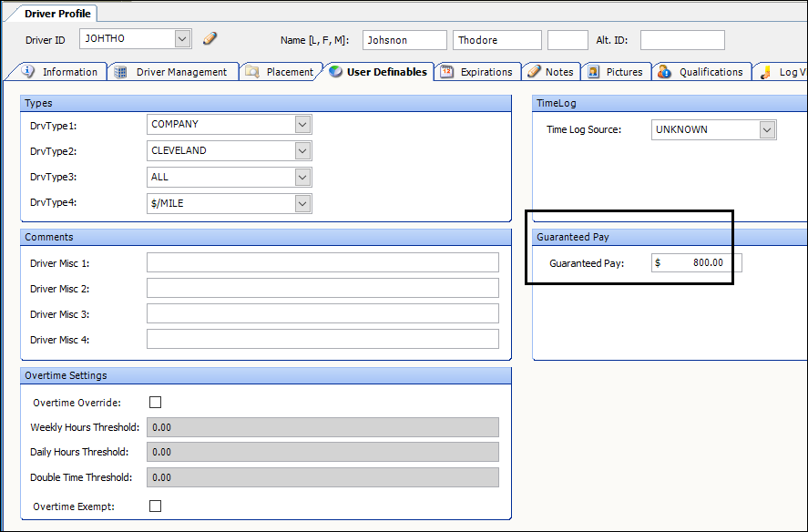The image size is (808, 532).
Task: Select the Pictures tab label
Action: point(624,72)
